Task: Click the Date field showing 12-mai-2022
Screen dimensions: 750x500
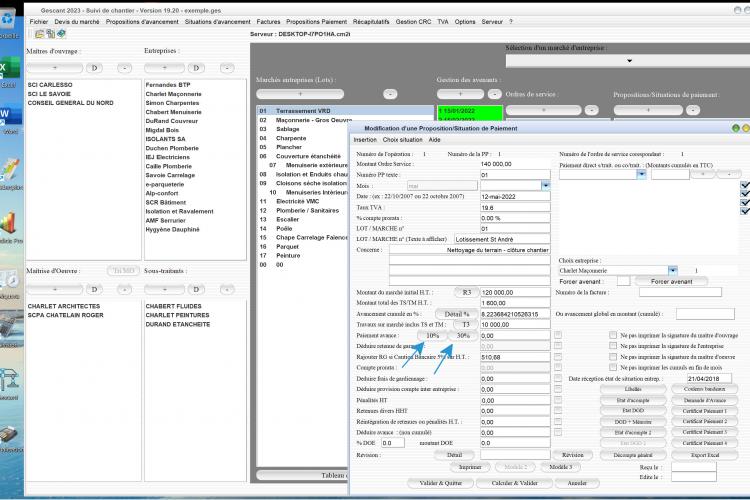Action: tap(515, 196)
